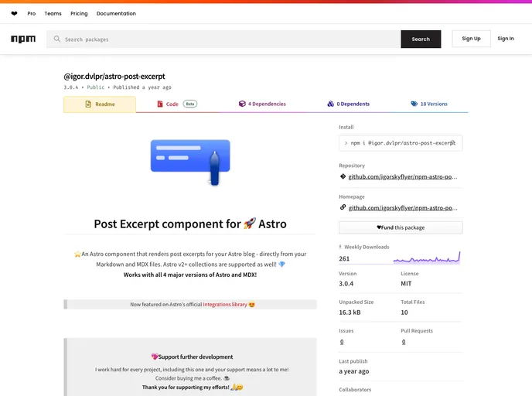Show the 18 Versions tab
Screen dimensions: 532x396
pos(429,104)
